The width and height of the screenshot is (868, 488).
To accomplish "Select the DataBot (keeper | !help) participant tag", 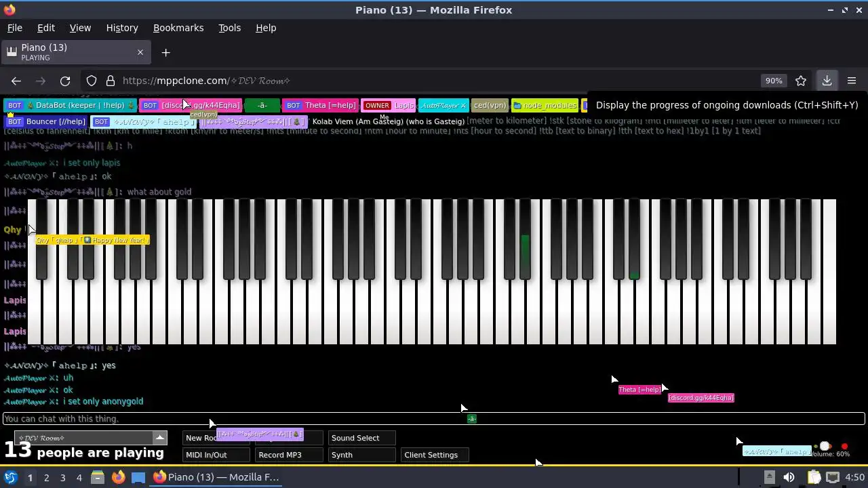I will (70, 105).
